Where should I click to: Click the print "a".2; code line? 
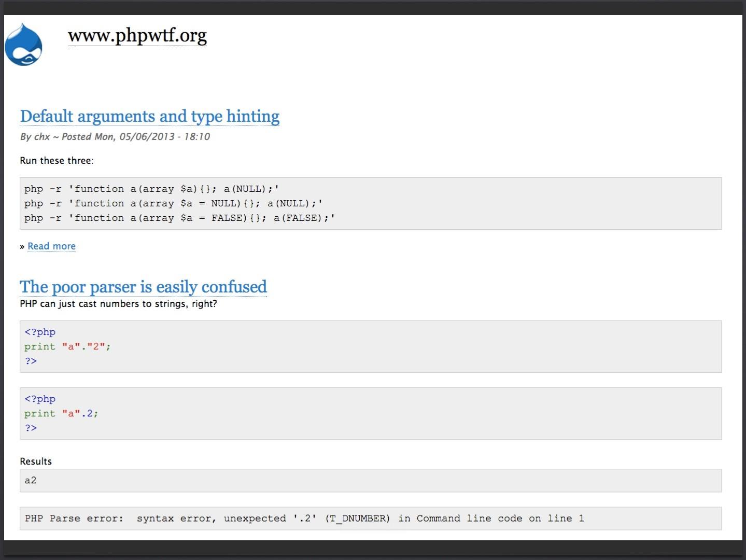61,414
